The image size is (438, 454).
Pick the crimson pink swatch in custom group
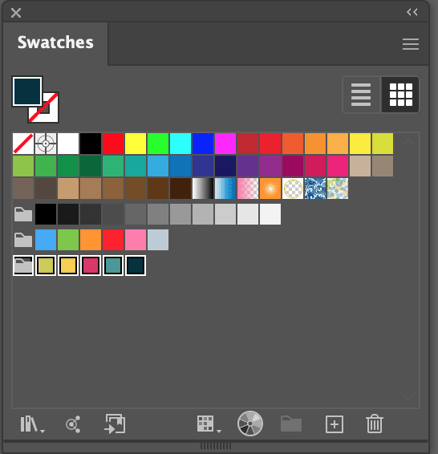point(90,265)
